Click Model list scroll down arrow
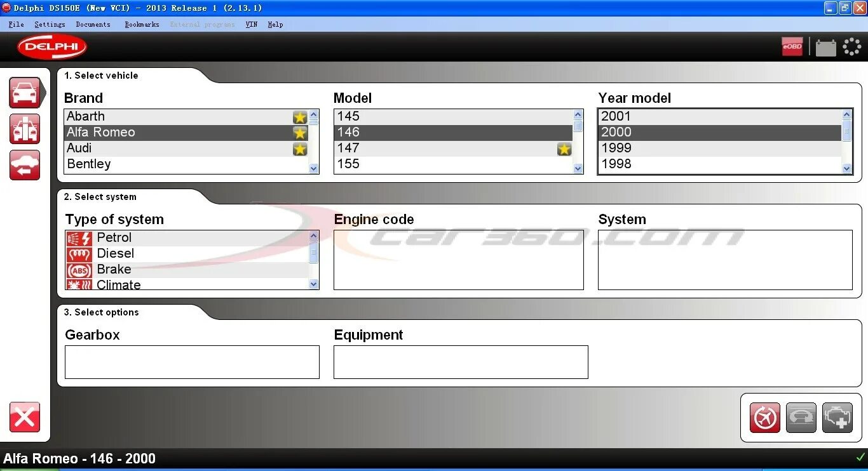This screenshot has height=471, width=868. tap(578, 168)
